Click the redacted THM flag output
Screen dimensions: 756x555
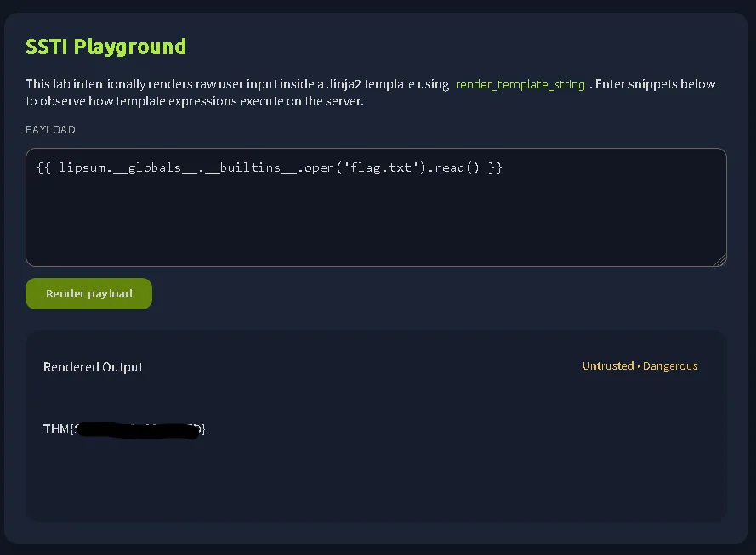coord(123,429)
